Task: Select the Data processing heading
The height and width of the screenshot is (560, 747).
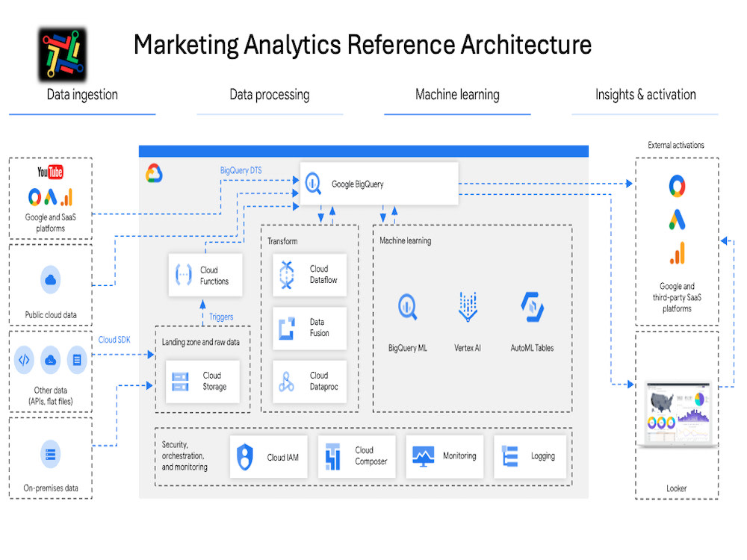Action: point(270,95)
